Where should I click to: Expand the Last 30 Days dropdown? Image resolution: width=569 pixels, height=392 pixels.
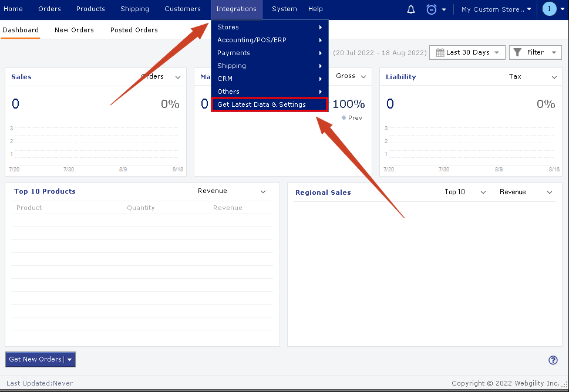point(467,53)
